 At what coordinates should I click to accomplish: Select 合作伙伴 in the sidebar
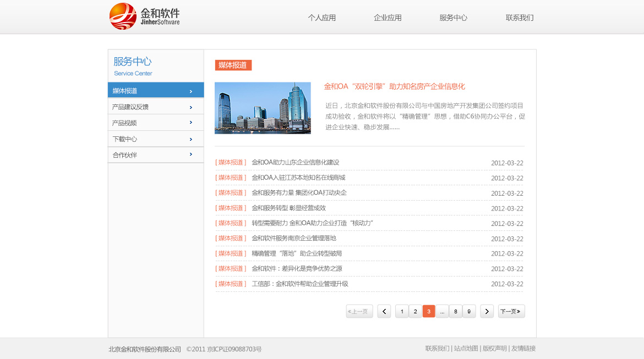tap(156, 155)
